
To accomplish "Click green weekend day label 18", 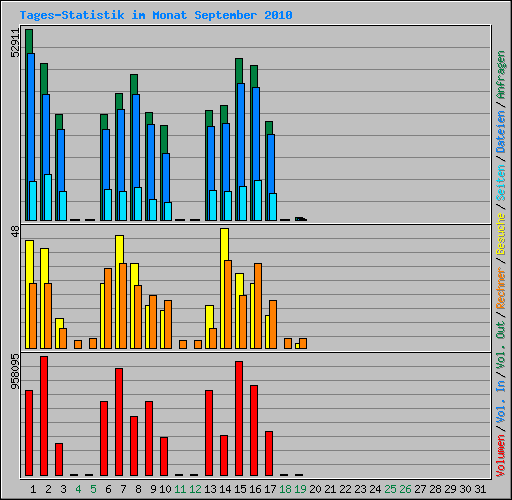I will click(285, 489).
